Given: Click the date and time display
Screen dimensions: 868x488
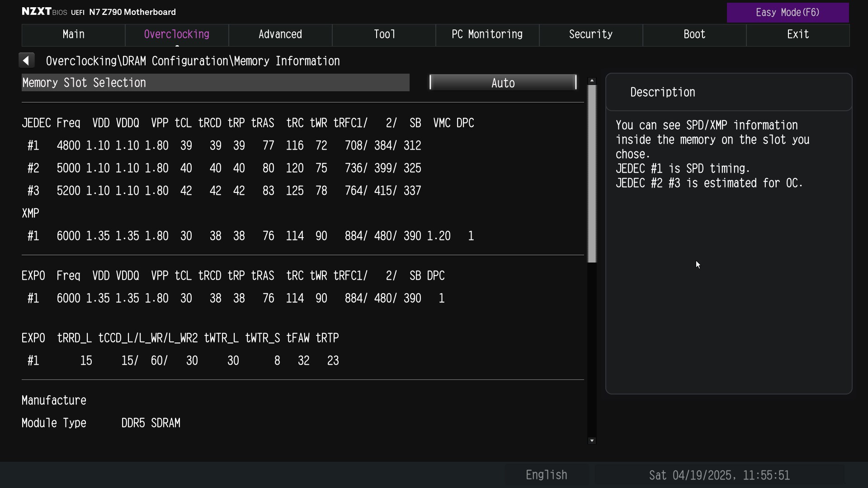Looking at the screenshot, I should (x=719, y=475).
